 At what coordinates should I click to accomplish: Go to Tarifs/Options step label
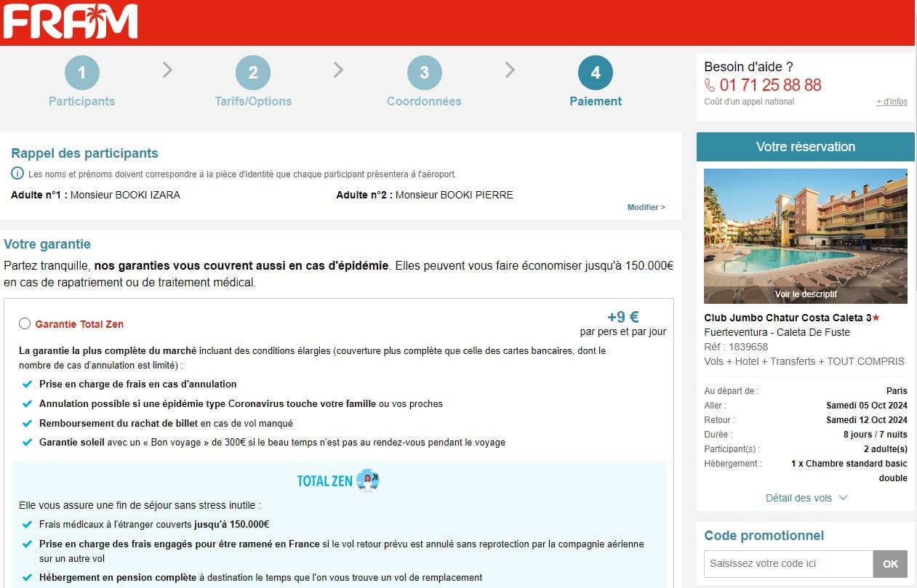pyautogui.click(x=253, y=102)
